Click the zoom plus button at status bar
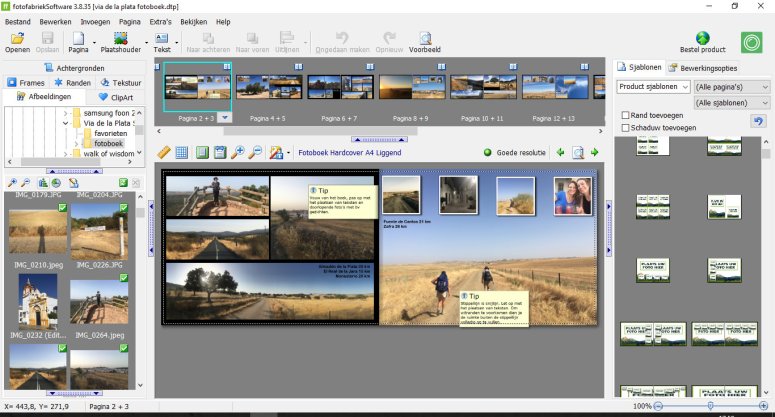775x417 pixels. [764, 406]
